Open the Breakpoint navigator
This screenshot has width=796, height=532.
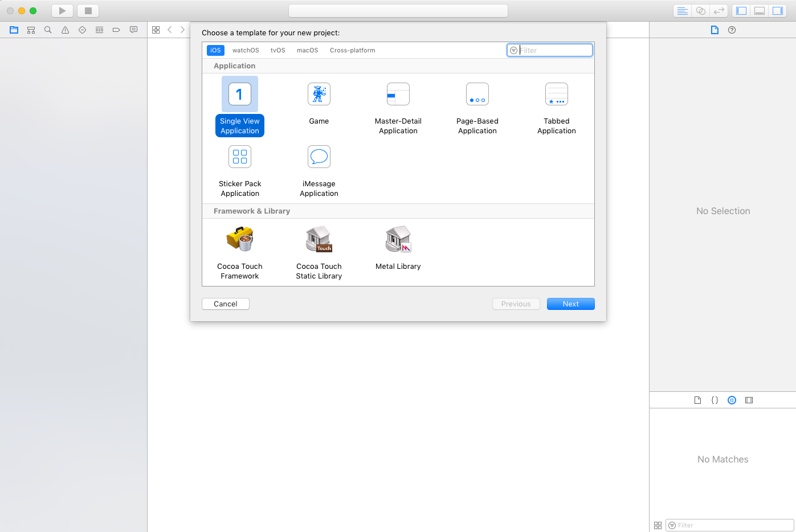click(116, 30)
